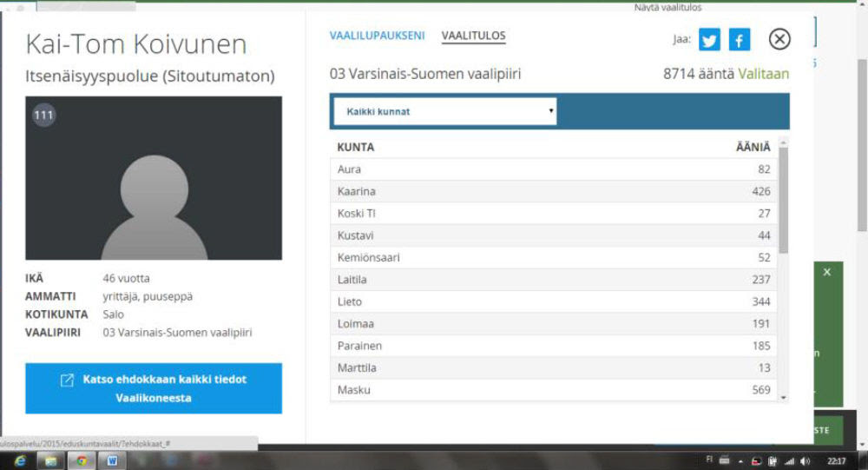Click the KUNTA column header
This screenshot has height=470, width=868.
(355, 147)
